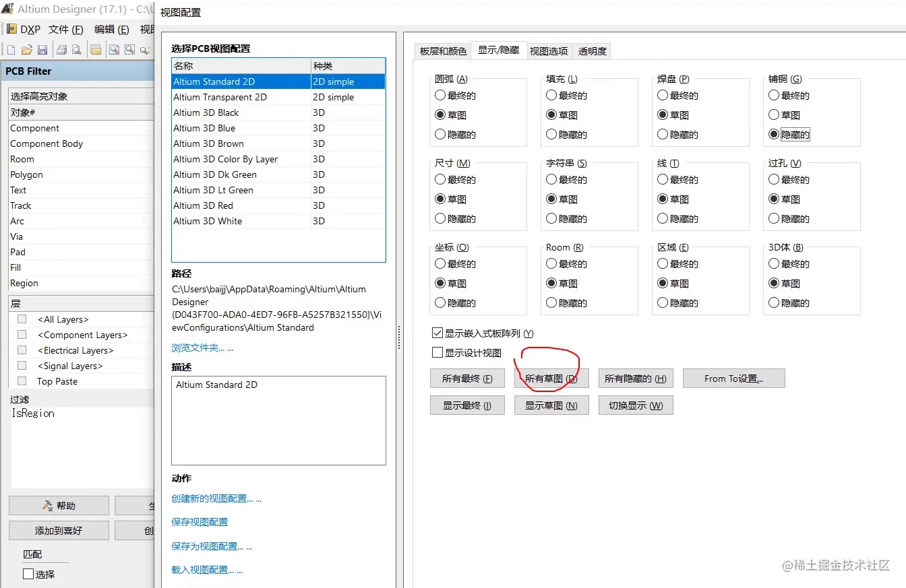
Task: Select Altium 3D Black configuration
Action: click(278, 112)
